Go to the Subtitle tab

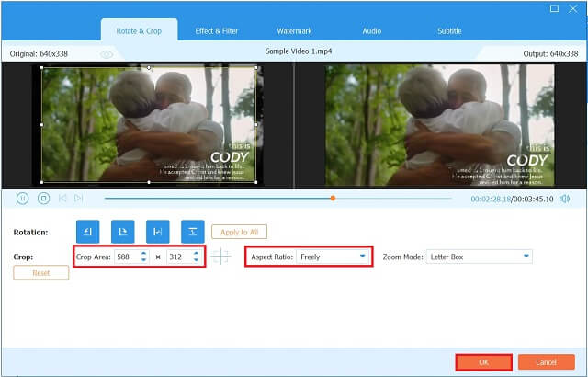click(x=449, y=31)
